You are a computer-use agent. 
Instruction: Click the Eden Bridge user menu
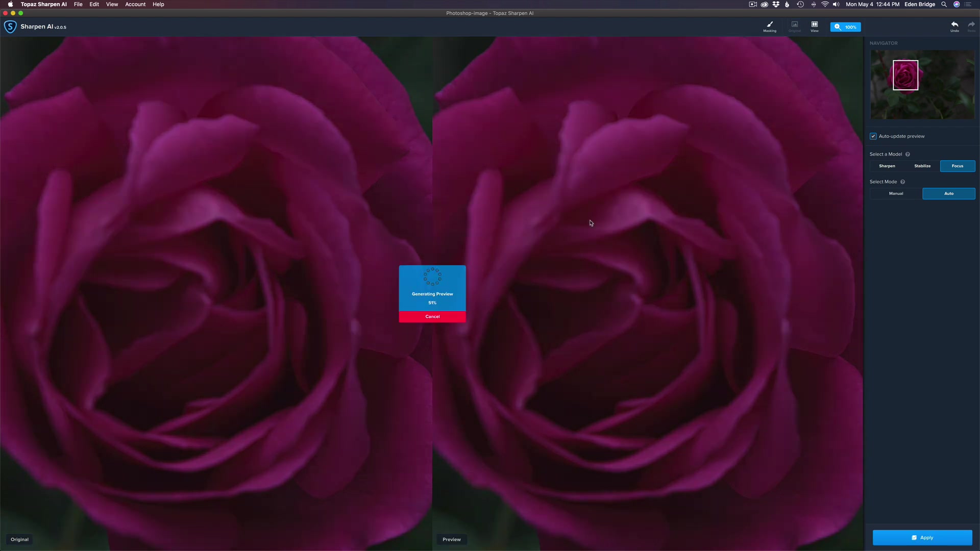[x=920, y=4]
